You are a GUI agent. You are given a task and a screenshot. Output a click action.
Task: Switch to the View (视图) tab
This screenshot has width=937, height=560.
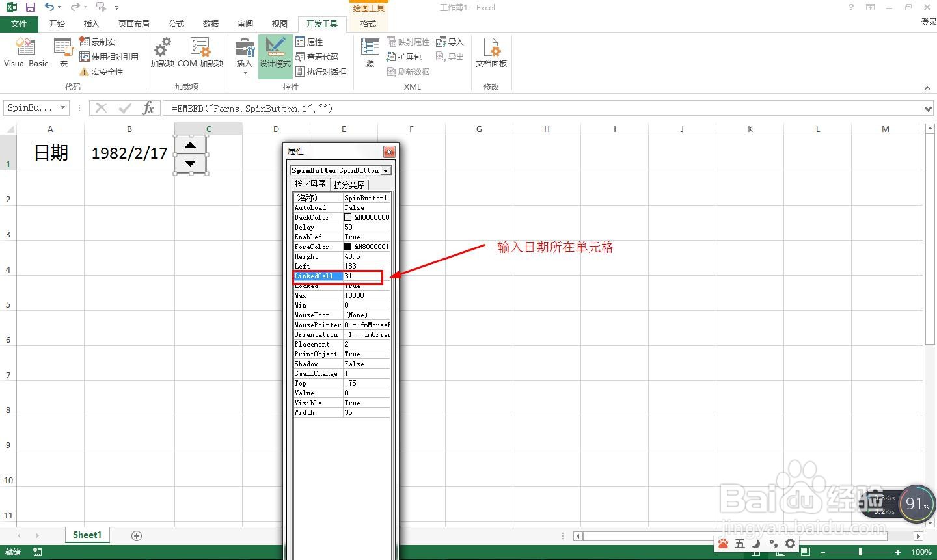(x=280, y=23)
